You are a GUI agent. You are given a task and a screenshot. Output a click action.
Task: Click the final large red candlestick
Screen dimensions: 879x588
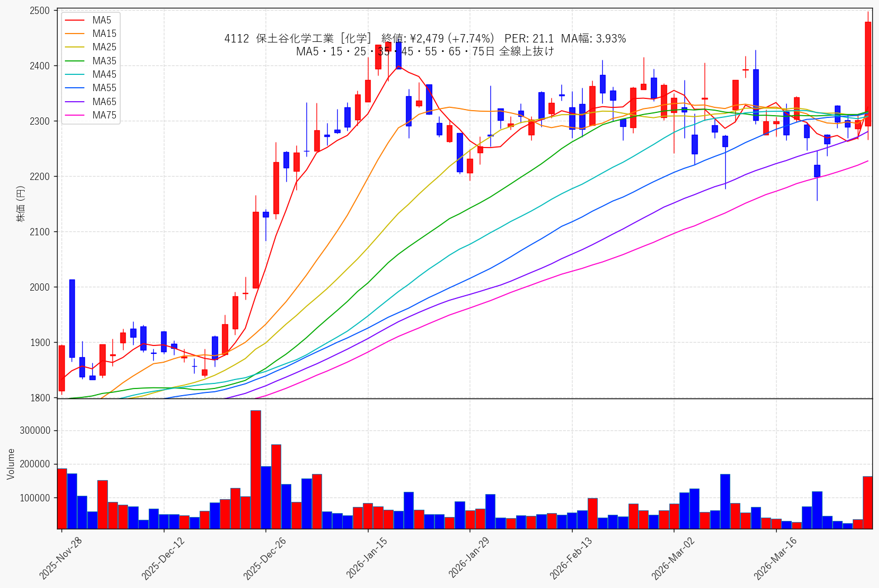click(868, 74)
